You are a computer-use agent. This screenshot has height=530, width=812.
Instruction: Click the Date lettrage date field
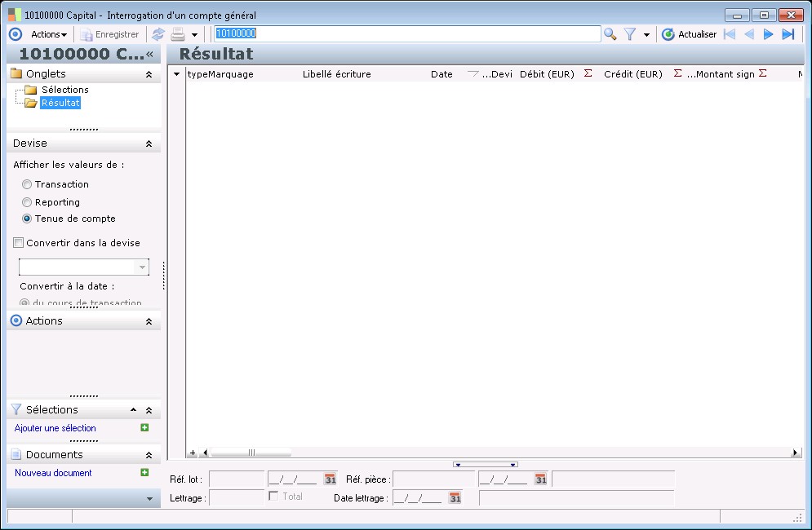click(x=419, y=498)
